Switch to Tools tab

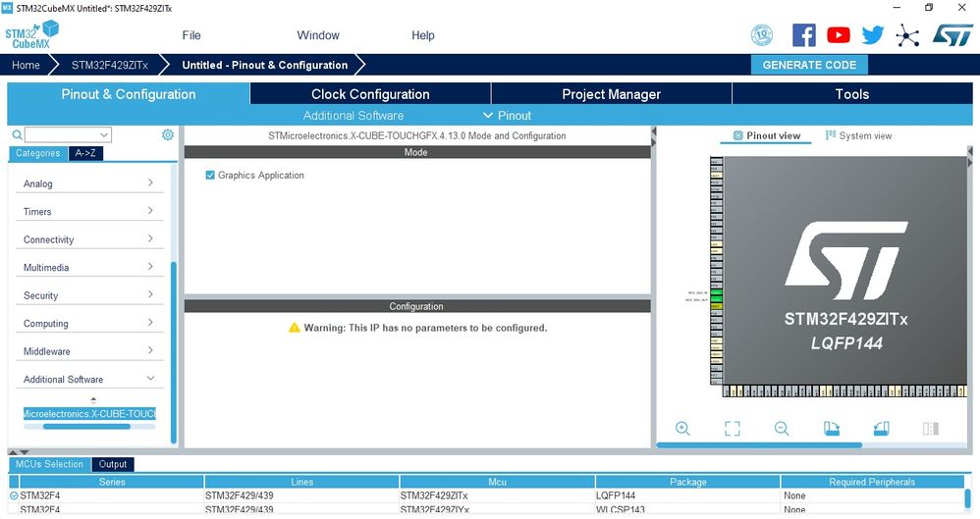852,94
